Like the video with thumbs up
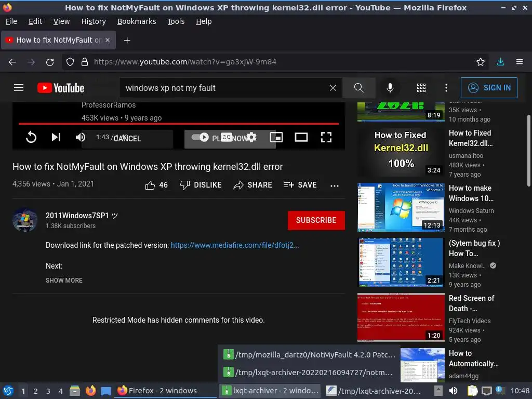Viewport: 532px width, 399px height. 156,185
